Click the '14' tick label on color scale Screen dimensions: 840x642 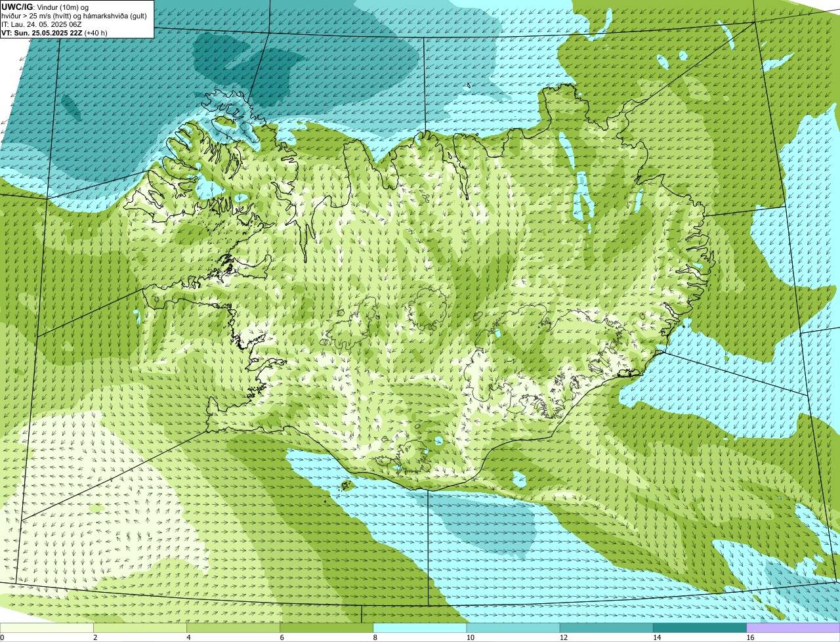coord(657,637)
